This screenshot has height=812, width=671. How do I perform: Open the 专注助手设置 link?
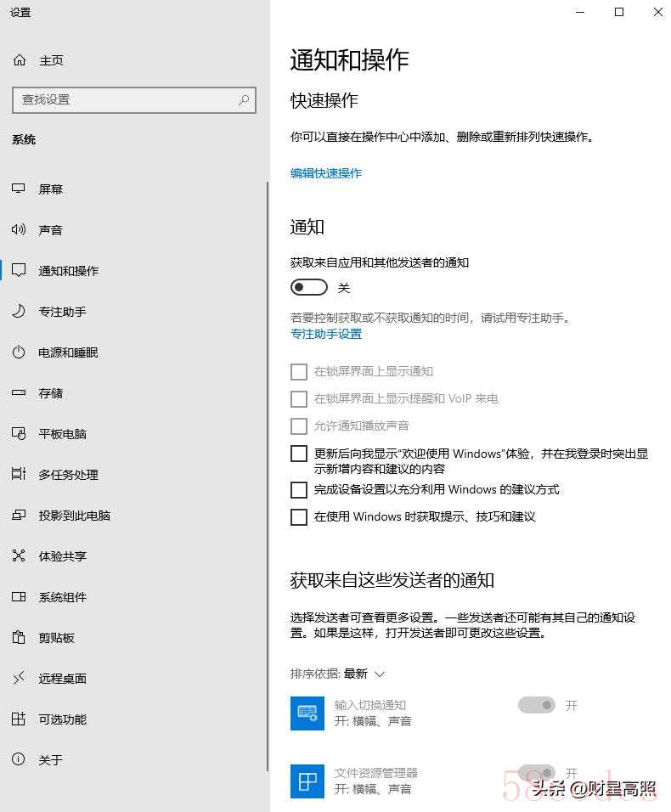[325, 334]
